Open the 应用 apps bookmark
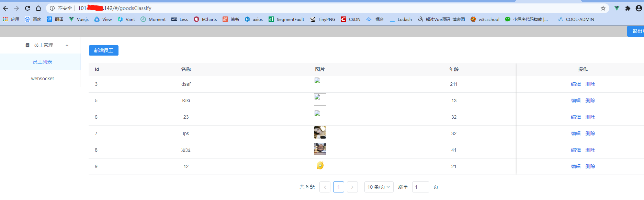644x200 pixels. [x=11, y=19]
